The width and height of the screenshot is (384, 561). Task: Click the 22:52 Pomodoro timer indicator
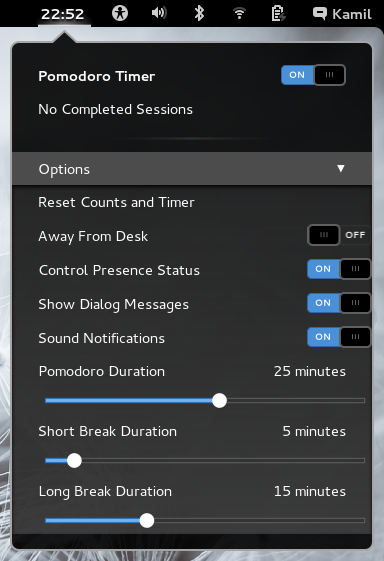pyautogui.click(x=63, y=14)
